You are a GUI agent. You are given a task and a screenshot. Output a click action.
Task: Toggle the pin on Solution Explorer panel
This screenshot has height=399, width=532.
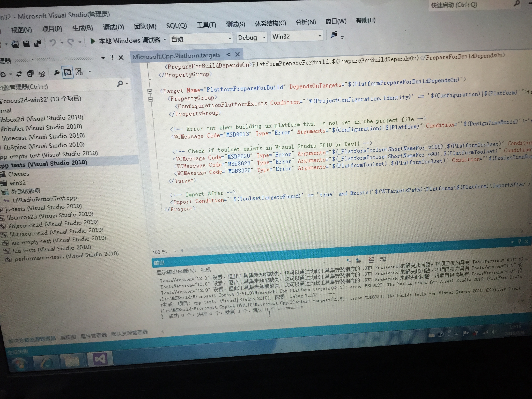[112, 57]
